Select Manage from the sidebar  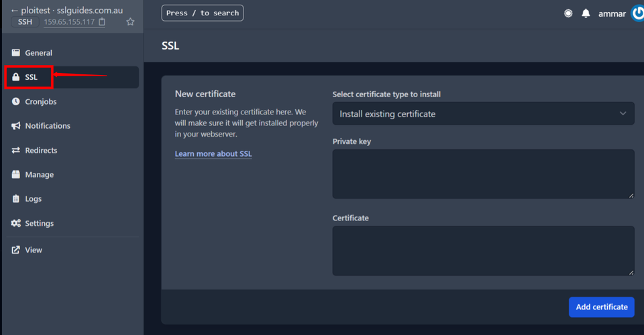[x=39, y=175]
